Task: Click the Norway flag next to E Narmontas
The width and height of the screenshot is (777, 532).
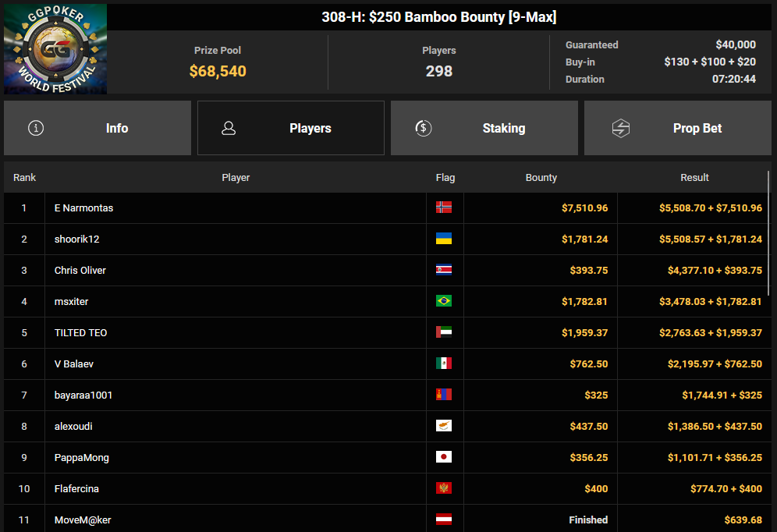Action: (x=444, y=207)
